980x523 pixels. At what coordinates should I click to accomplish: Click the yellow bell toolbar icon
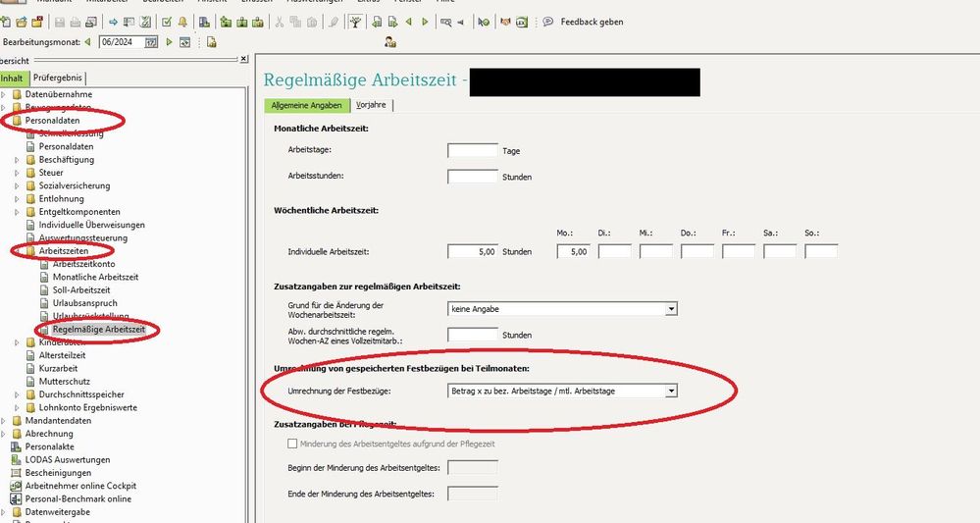coord(182,22)
